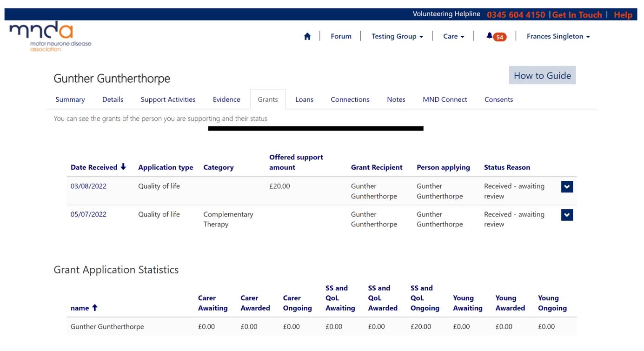Switch to the Summary tab
Image resolution: width=644 pixels, height=351 pixels.
70,99
